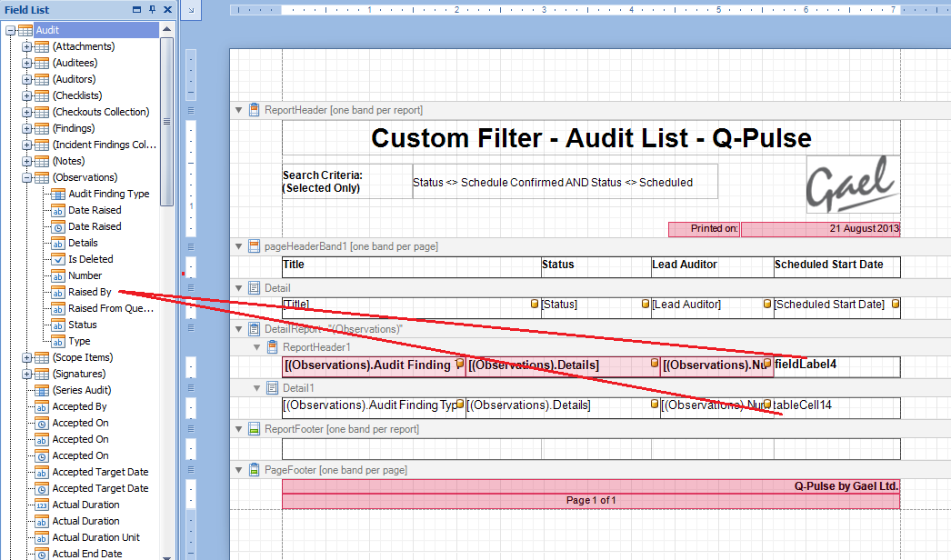Expand the (Signatures) node
The image size is (951, 560).
[x=26, y=375]
